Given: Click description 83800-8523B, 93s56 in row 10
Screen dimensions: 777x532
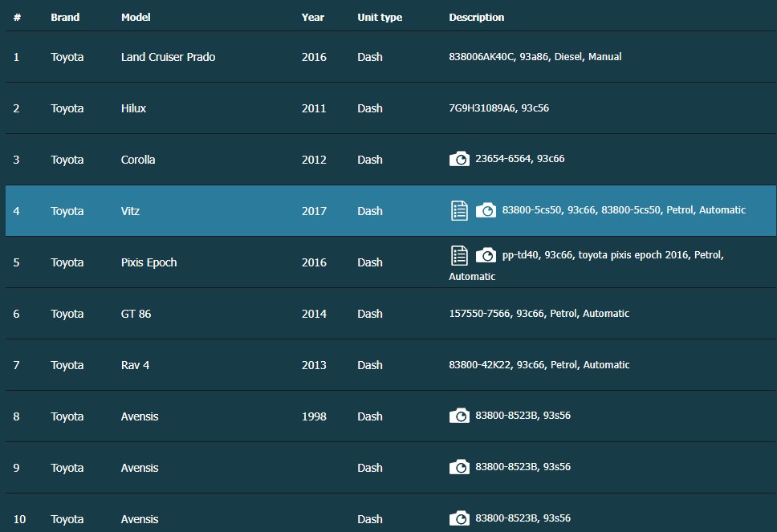Looking at the screenshot, I should click(x=523, y=518).
